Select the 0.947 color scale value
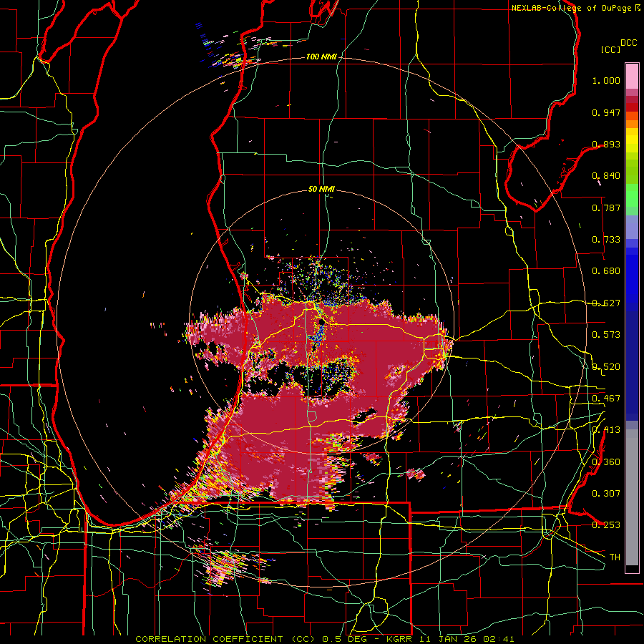This screenshot has width=644, height=644. [606, 112]
